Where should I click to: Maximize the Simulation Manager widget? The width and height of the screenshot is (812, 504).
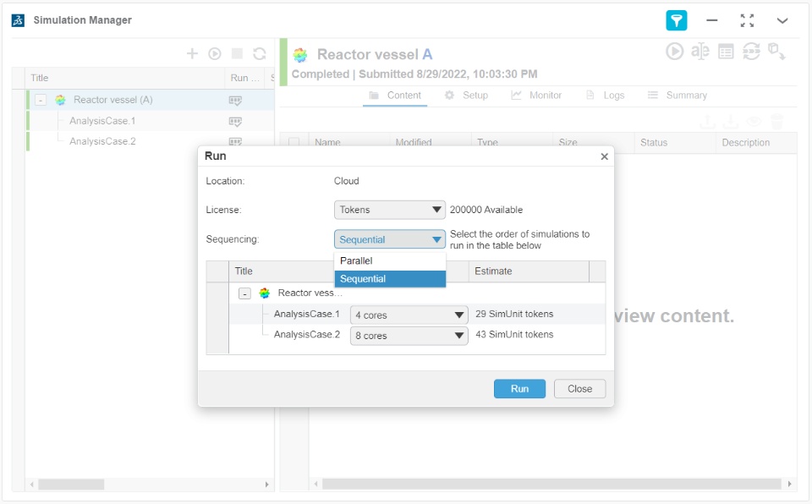click(x=747, y=21)
